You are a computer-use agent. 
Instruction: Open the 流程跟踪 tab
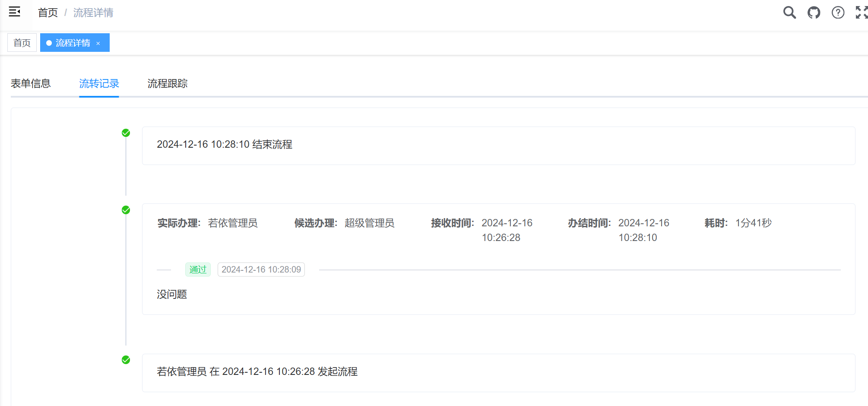click(x=168, y=84)
